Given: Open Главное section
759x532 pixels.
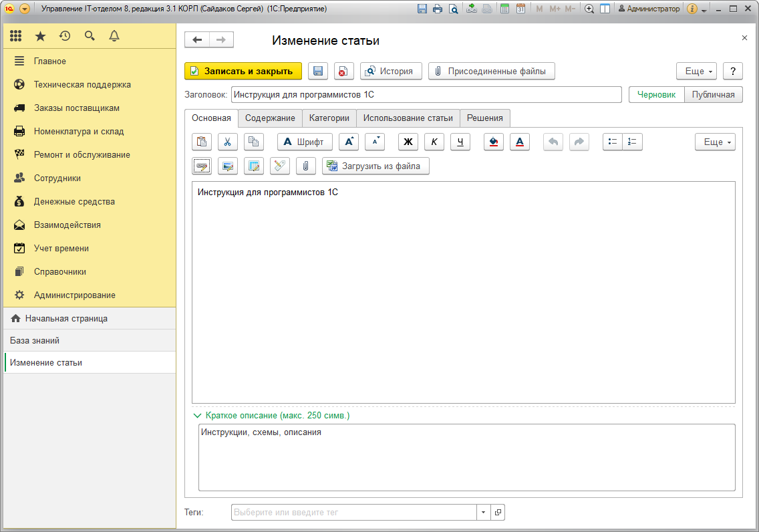Looking at the screenshot, I should click(90, 61).
